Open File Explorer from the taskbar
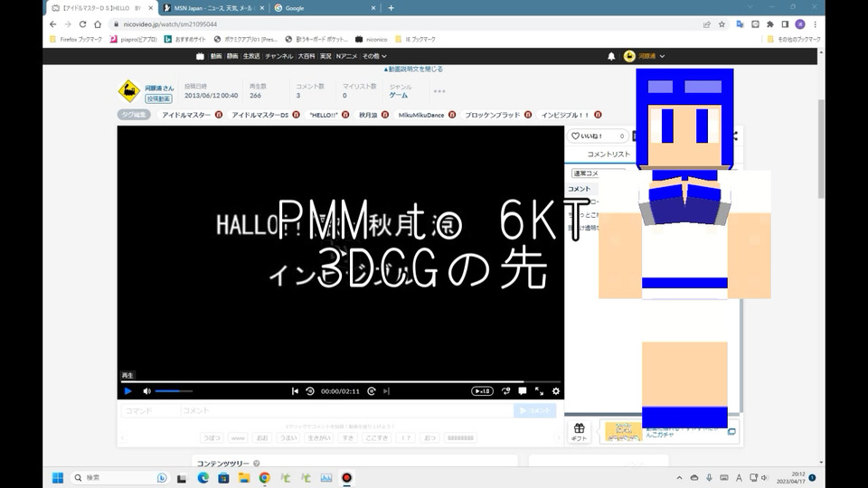Image resolution: width=868 pixels, height=488 pixels. pos(244,477)
